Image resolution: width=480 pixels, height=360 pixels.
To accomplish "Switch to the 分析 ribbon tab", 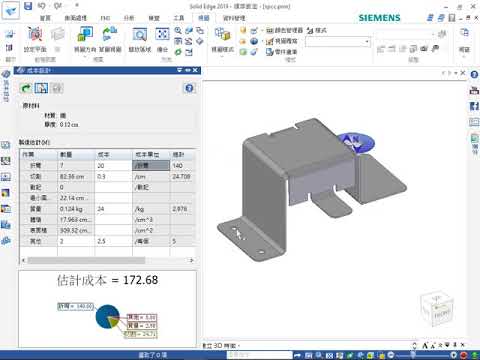I will pos(129,18).
